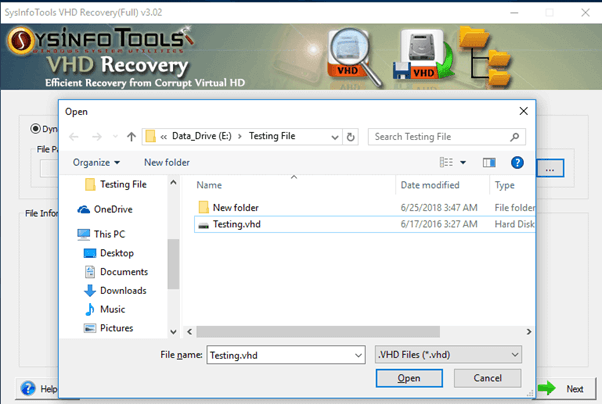Open Music folder in sidebar
The height and width of the screenshot is (404, 602).
[105, 309]
